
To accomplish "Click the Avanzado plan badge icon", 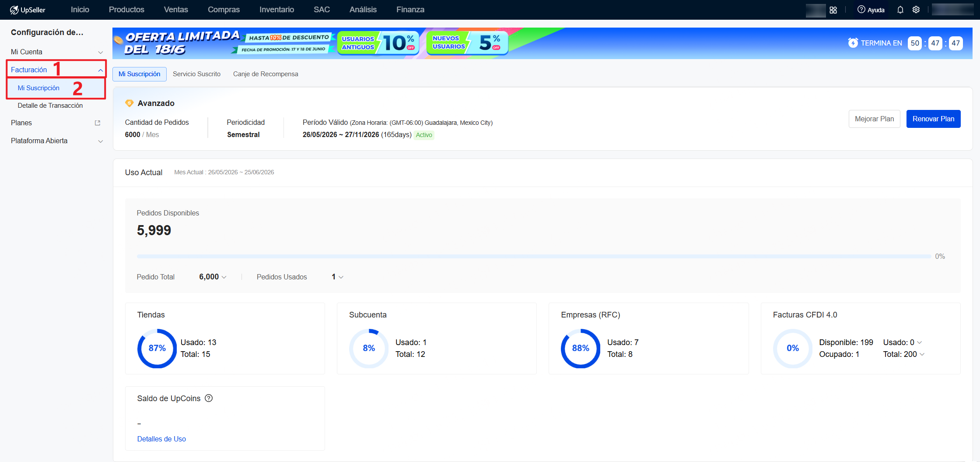I will [129, 103].
